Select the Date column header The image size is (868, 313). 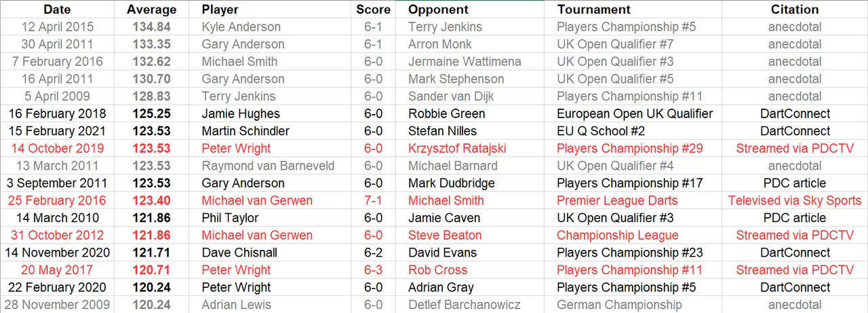pyautogui.click(x=58, y=10)
